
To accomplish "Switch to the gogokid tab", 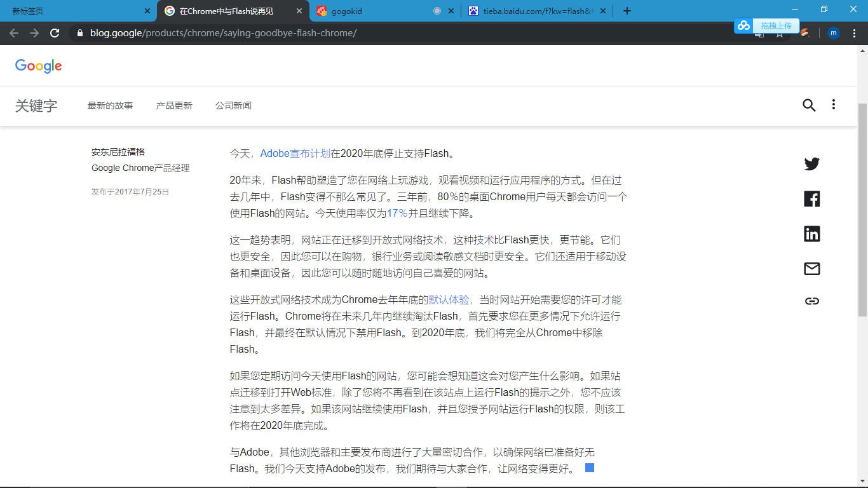I will pos(385,11).
